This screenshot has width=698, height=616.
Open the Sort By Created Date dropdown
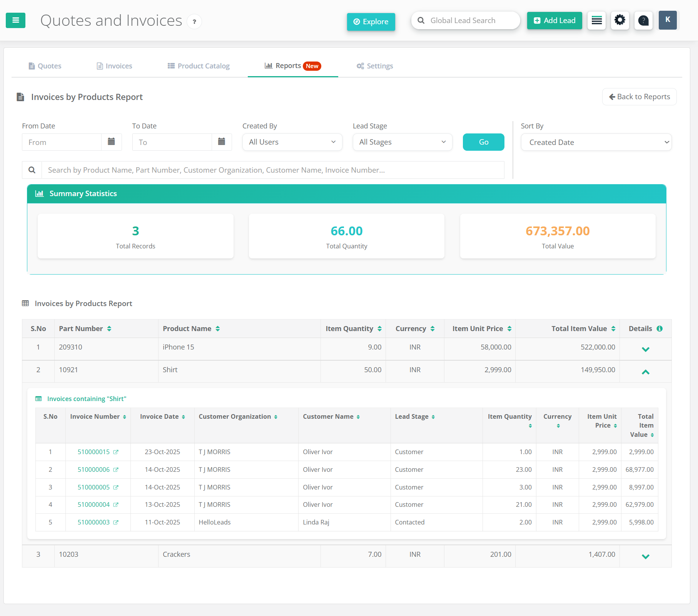[x=596, y=142]
